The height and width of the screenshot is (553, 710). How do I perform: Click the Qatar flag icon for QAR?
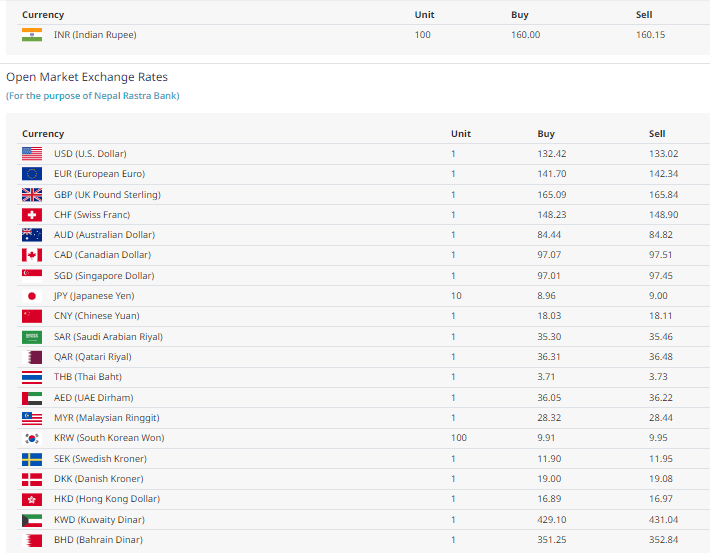pos(32,357)
